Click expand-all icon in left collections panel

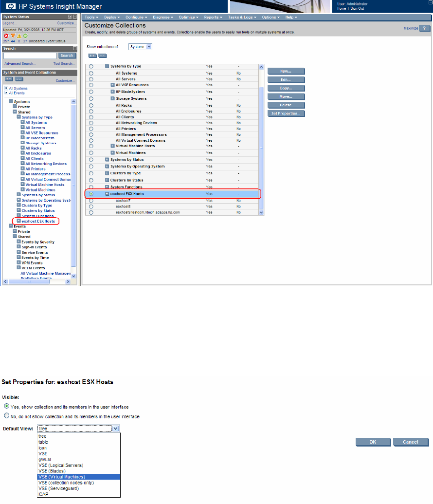click(9, 79)
